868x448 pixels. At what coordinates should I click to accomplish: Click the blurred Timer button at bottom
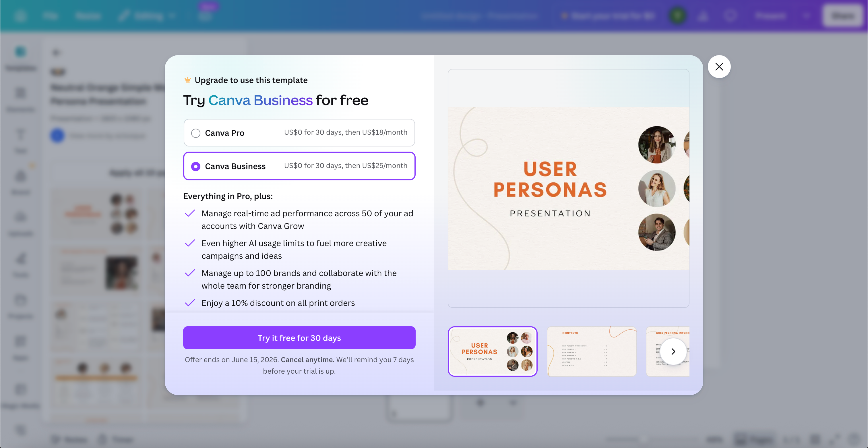point(116,439)
